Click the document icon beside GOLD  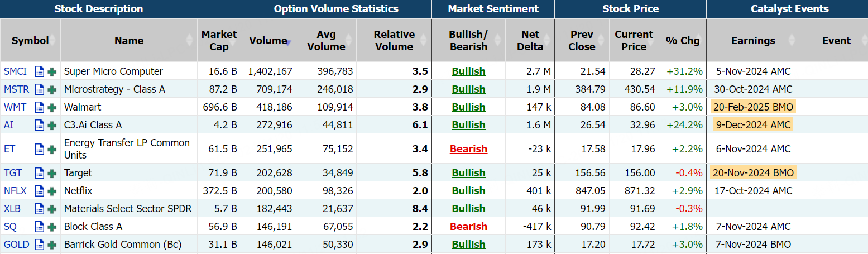40,245
